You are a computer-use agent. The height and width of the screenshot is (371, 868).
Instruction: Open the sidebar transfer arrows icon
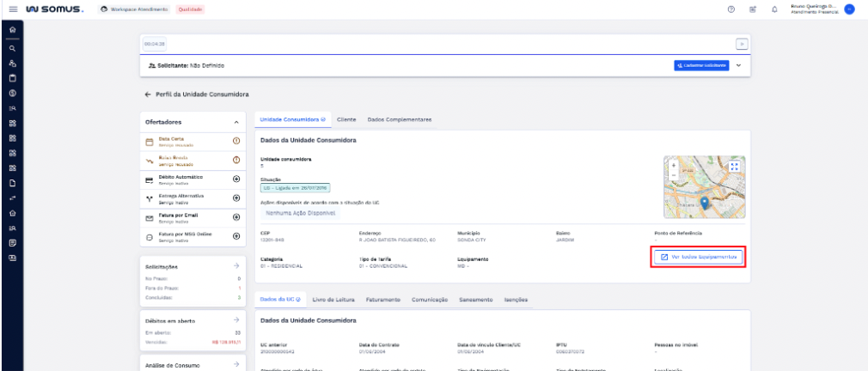click(12, 198)
